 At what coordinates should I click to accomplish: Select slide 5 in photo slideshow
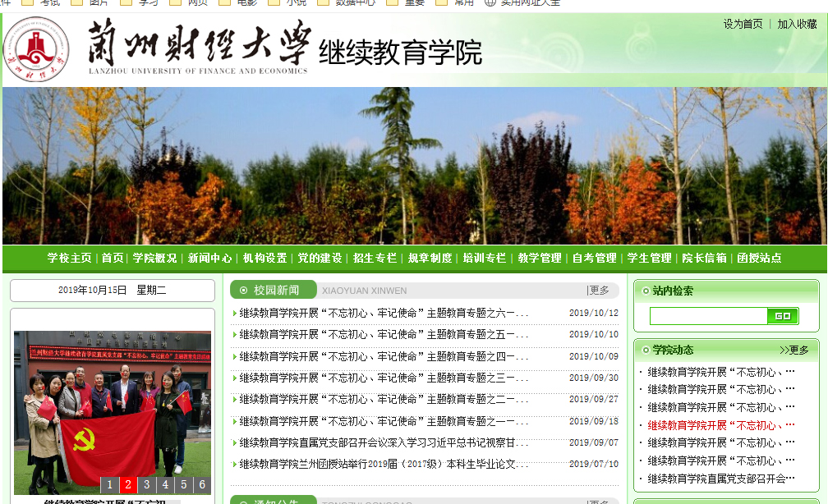[x=183, y=484]
